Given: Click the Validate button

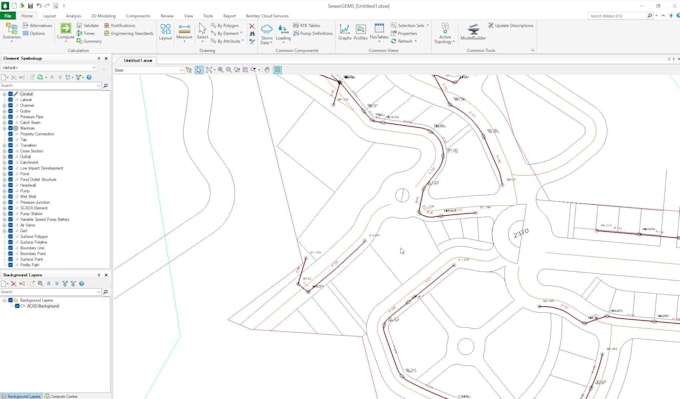Looking at the screenshot, I should (x=88, y=26).
